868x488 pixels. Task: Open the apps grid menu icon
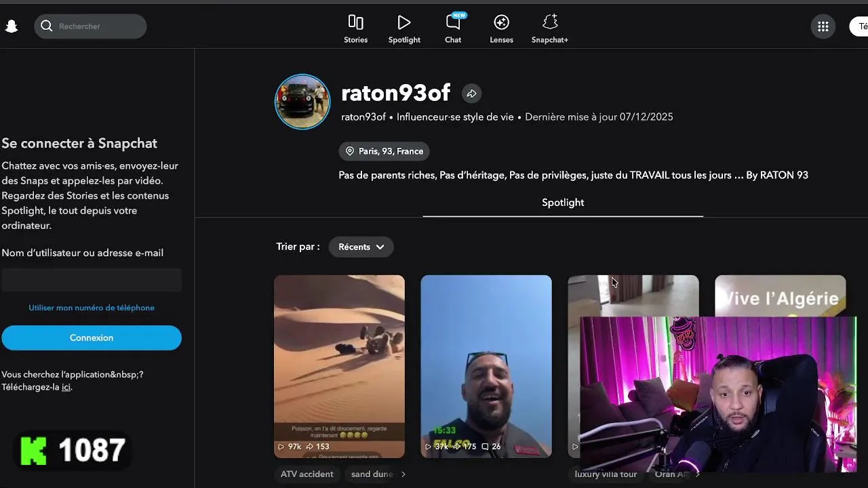tap(823, 26)
